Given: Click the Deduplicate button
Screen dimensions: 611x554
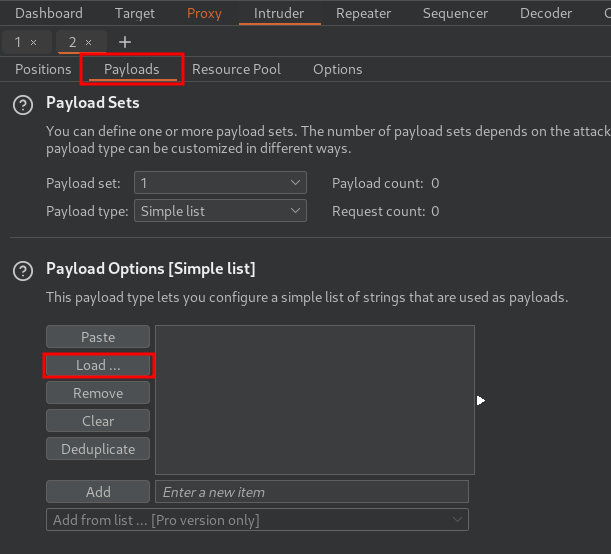Looking at the screenshot, I should pos(98,449).
